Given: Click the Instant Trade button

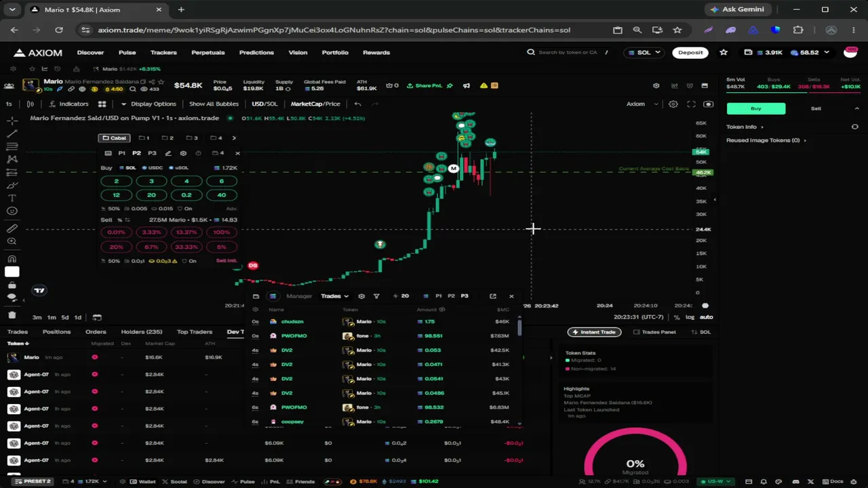Looking at the screenshot, I should (594, 332).
